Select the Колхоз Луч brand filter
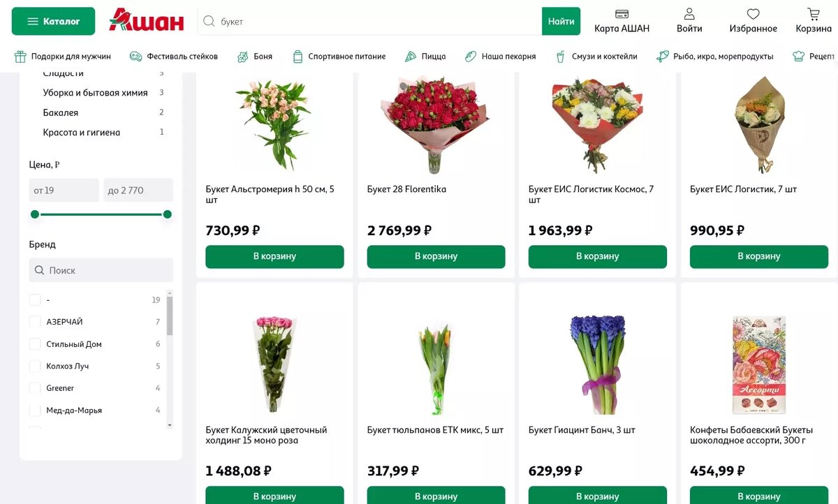The height and width of the screenshot is (504, 838). [35, 365]
